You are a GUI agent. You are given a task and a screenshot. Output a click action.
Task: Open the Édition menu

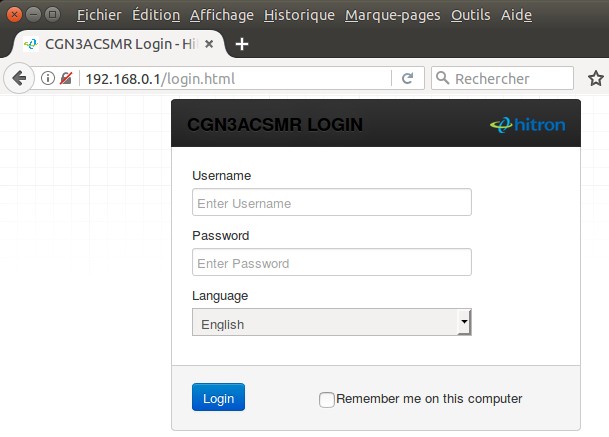156,15
